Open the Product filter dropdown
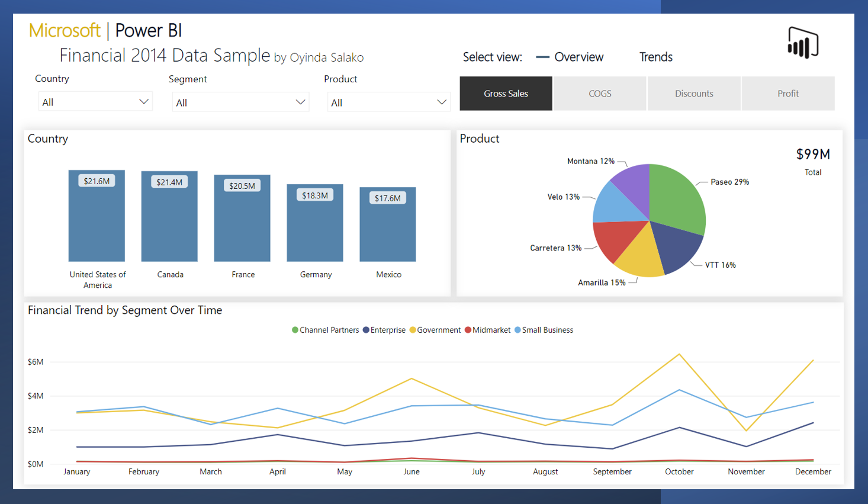 click(x=389, y=102)
